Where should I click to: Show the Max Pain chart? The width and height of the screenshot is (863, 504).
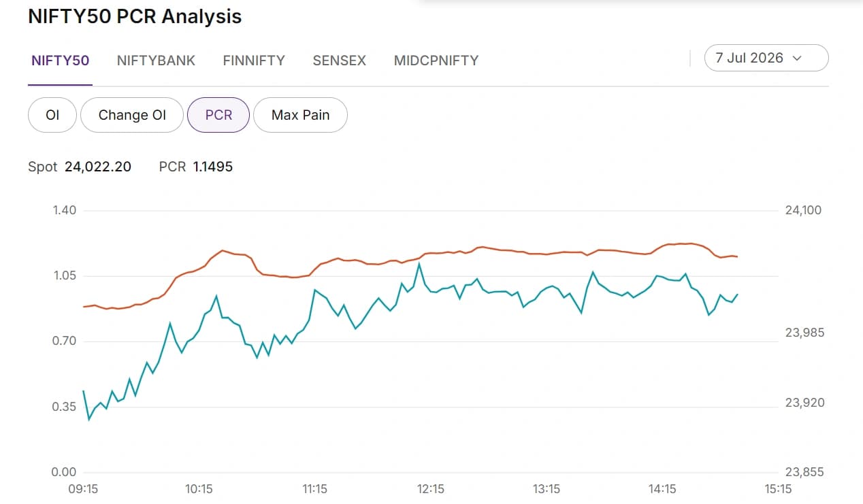click(300, 115)
